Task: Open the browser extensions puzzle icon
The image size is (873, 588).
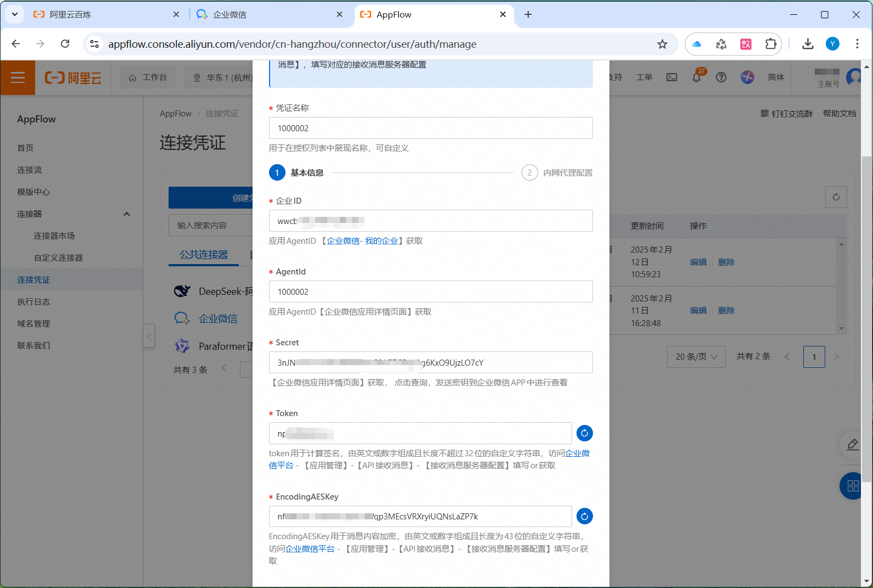Action: pos(771,44)
